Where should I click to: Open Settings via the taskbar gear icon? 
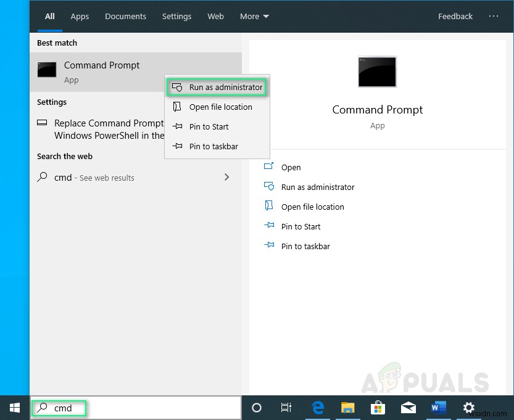468,408
